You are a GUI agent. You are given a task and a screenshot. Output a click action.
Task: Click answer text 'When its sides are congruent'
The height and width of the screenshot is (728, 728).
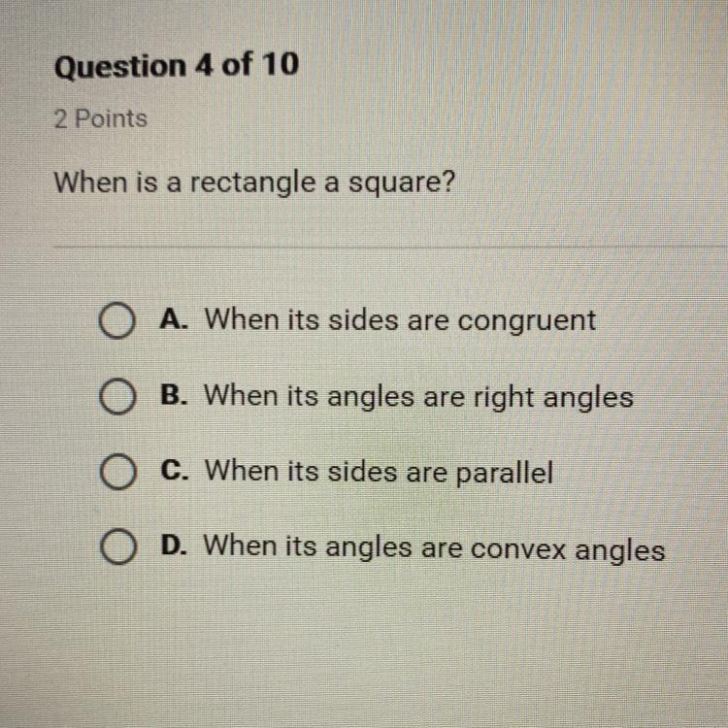click(x=401, y=320)
